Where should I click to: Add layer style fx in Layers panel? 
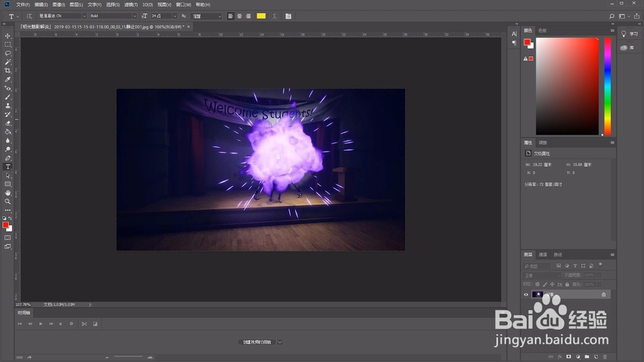pos(560,357)
